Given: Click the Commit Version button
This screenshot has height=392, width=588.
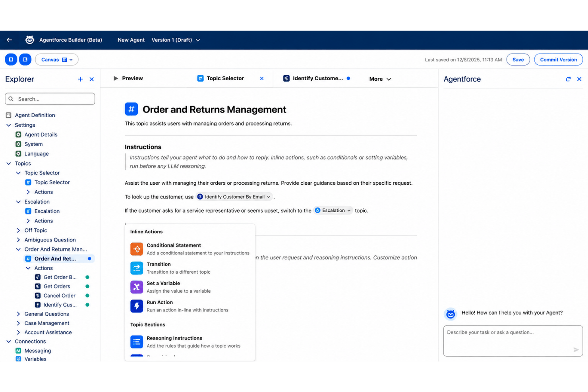Looking at the screenshot, I should point(558,60).
